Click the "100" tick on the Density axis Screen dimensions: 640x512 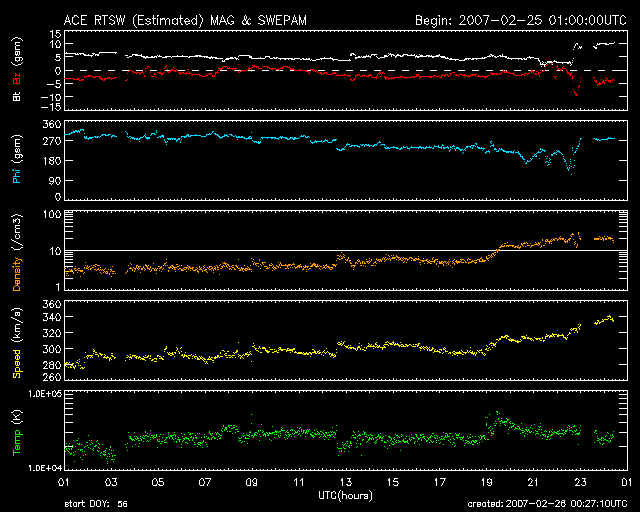point(52,214)
